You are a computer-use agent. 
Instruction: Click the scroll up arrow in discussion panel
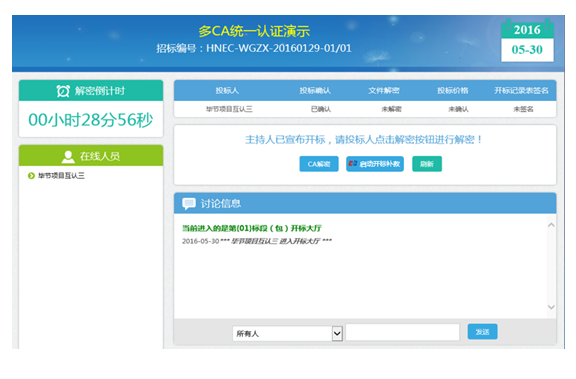[x=551, y=225]
